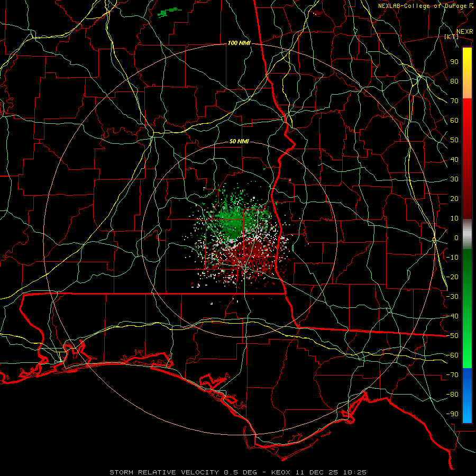Click the "-50" scale value

pyautogui.click(x=452, y=336)
